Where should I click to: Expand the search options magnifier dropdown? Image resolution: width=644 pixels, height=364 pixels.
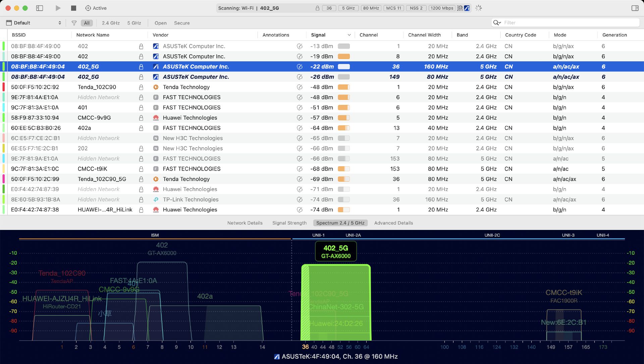497,22
